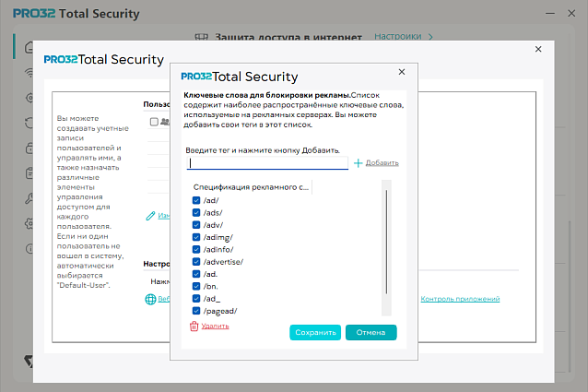Open the update refresh sidebar icon

click(x=29, y=123)
